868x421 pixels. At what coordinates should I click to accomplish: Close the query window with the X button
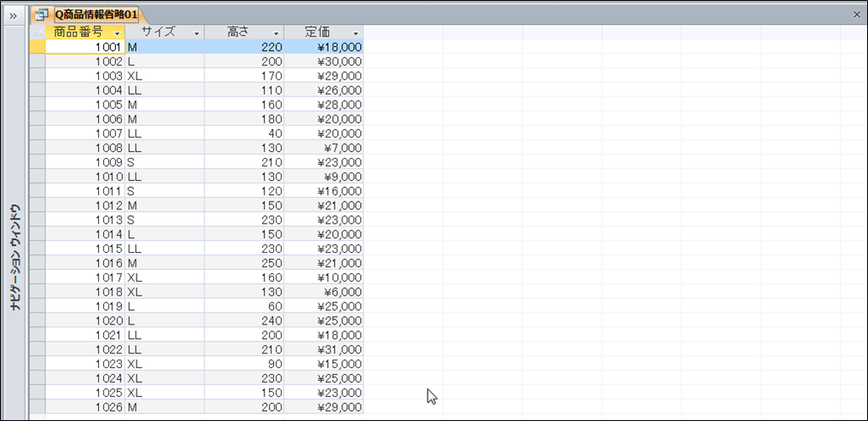857,15
